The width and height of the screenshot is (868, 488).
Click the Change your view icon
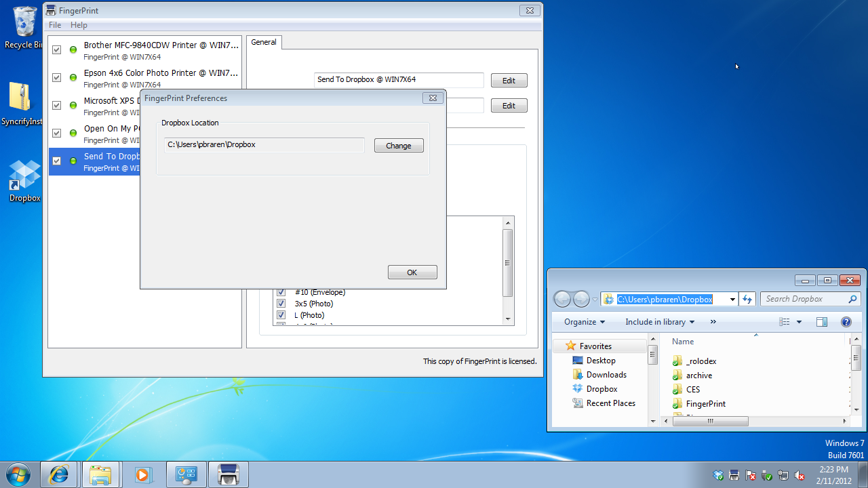(x=785, y=322)
